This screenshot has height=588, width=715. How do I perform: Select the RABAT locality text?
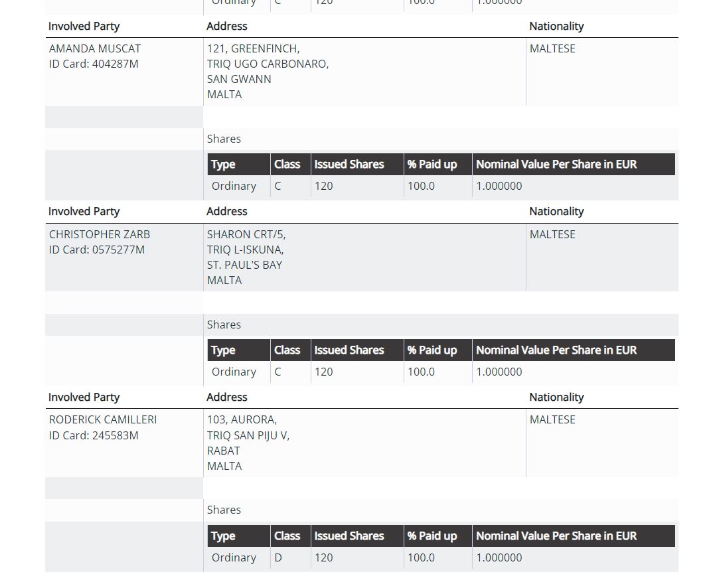point(224,451)
